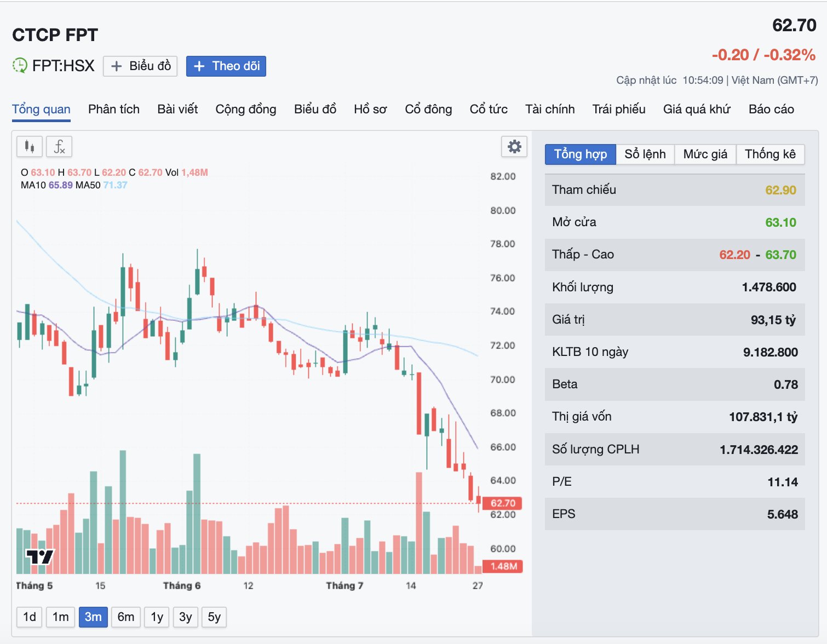827x644 pixels.
Task: Follow the stock with Theo dõi
Action: click(226, 66)
